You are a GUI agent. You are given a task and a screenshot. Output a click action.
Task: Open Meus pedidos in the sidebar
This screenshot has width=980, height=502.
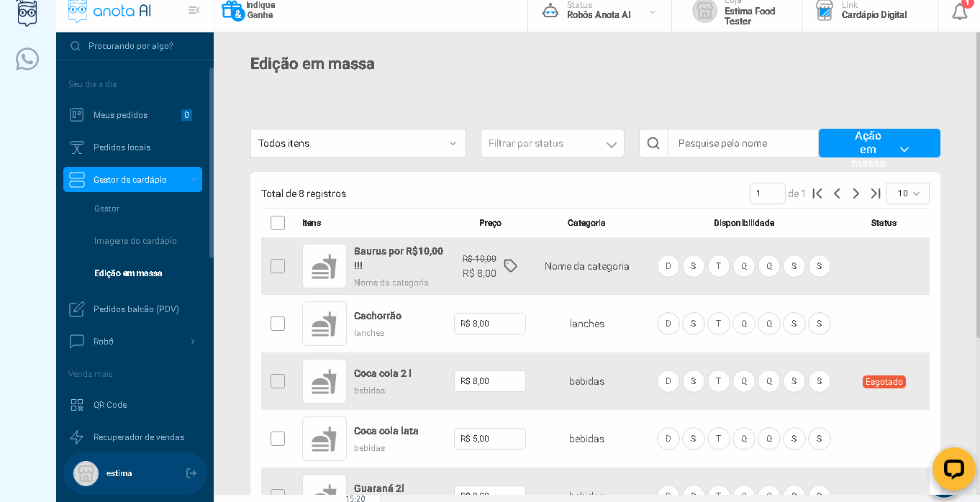120,115
